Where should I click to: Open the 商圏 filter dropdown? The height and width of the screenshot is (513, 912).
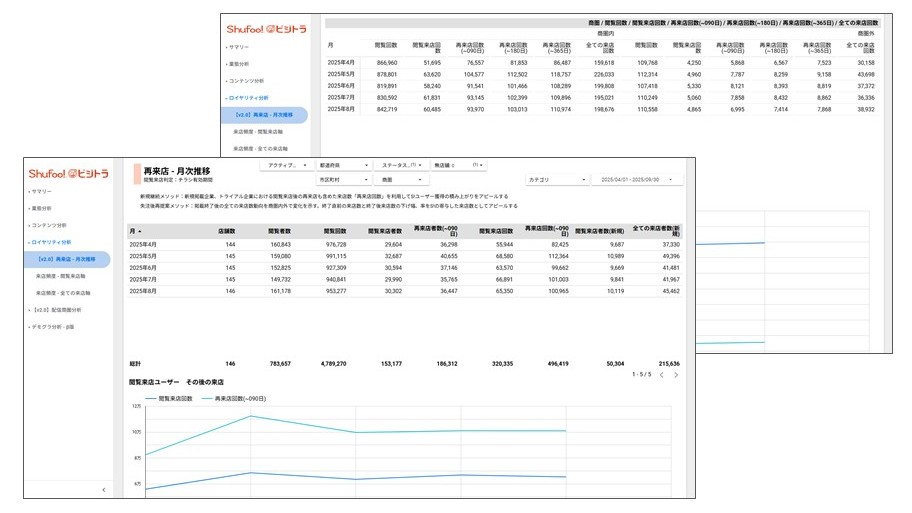[x=402, y=180]
